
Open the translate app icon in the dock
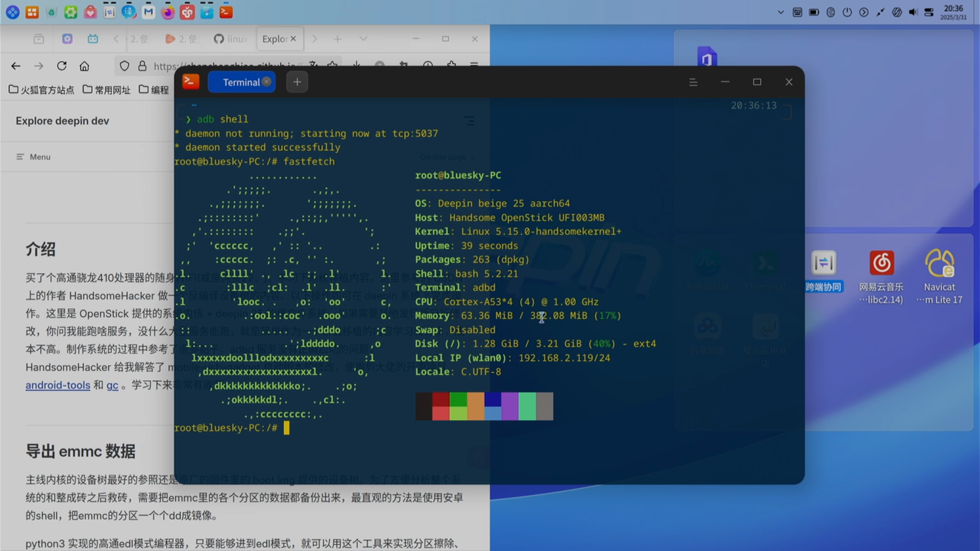(129, 12)
